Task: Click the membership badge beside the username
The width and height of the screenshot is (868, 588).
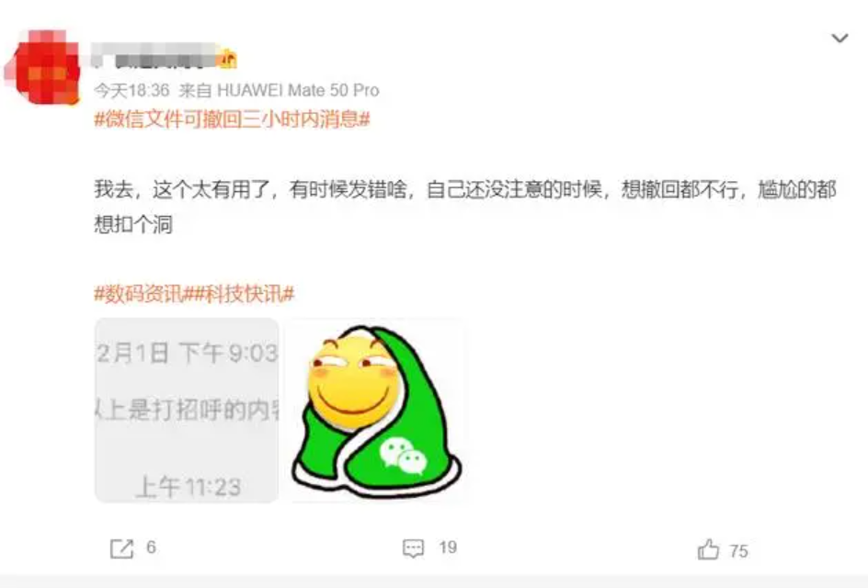Action: click(227, 59)
